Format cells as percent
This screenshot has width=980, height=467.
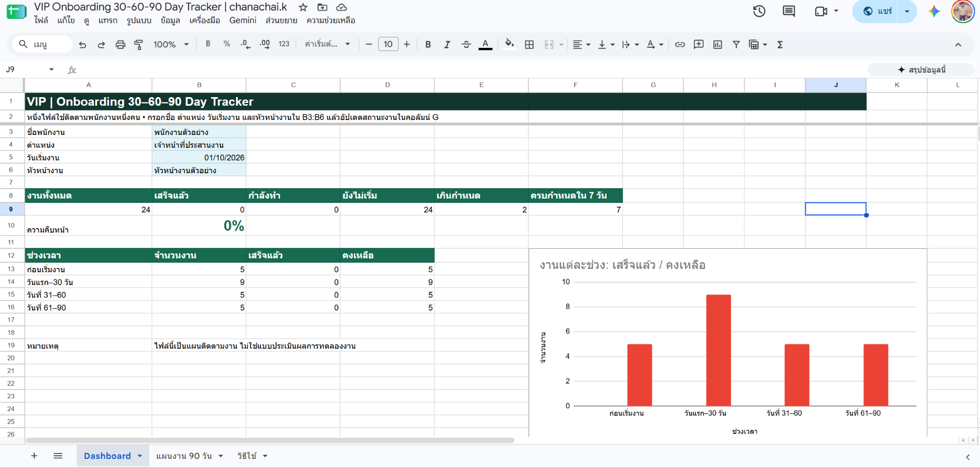(x=227, y=44)
